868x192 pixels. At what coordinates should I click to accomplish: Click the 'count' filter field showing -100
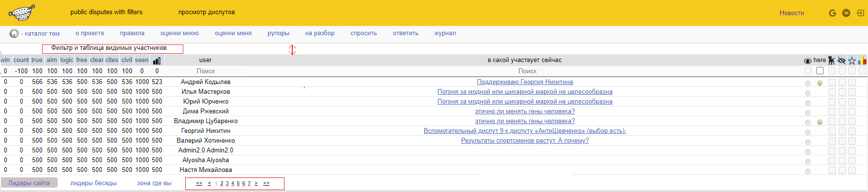pos(21,71)
